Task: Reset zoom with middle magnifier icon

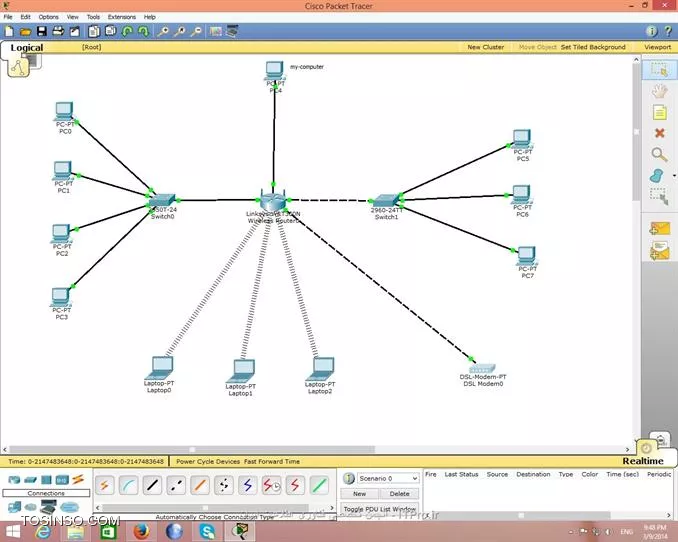Action: pos(179,32)
